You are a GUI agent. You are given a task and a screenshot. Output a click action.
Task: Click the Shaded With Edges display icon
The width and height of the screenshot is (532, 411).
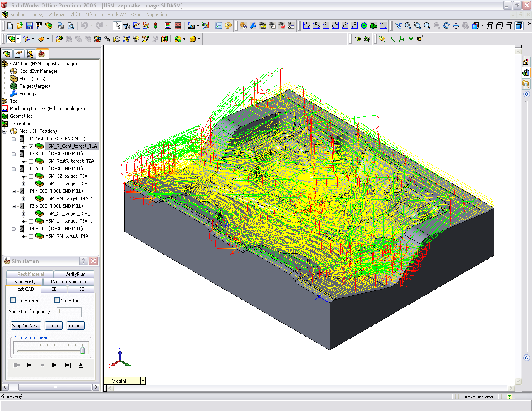[x=519, y=26]
